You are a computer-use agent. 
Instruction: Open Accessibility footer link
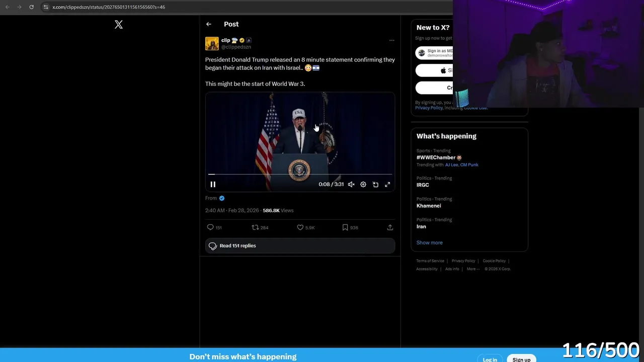tap(427, 269)
